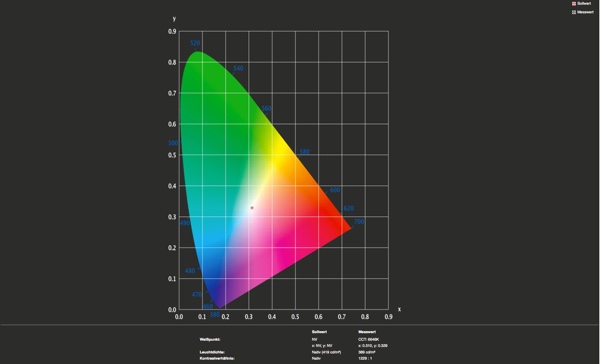Click the measured x, y coordinates value
Viewport: 600px width, 364px height.
point(373,346)
